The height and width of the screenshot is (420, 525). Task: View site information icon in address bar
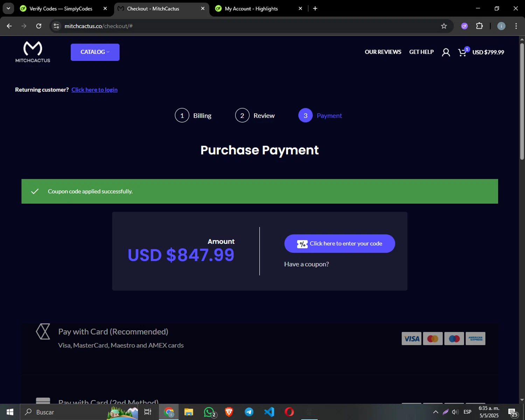click(x=56, y=26)
